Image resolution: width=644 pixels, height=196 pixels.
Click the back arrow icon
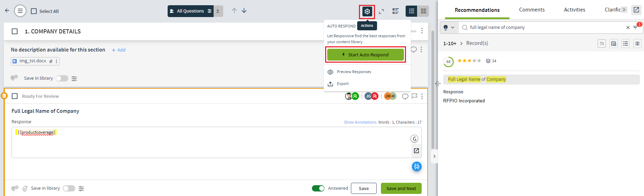pyautogui.click(x=7, y=11)
